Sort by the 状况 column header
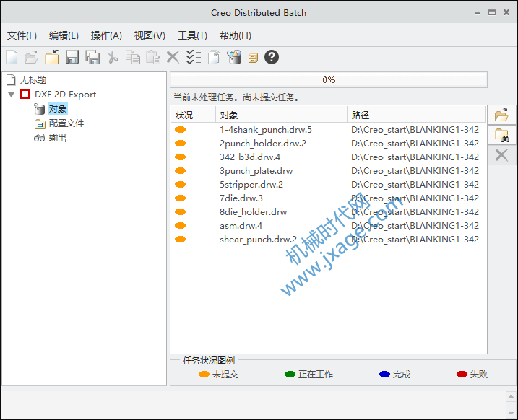This screenshot has width=518, height=420. (x=194, y=115)
